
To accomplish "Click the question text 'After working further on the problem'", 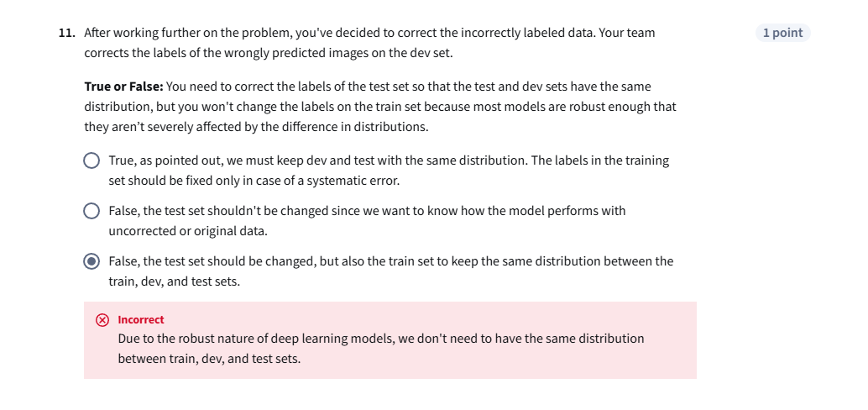I will (193, 33).
